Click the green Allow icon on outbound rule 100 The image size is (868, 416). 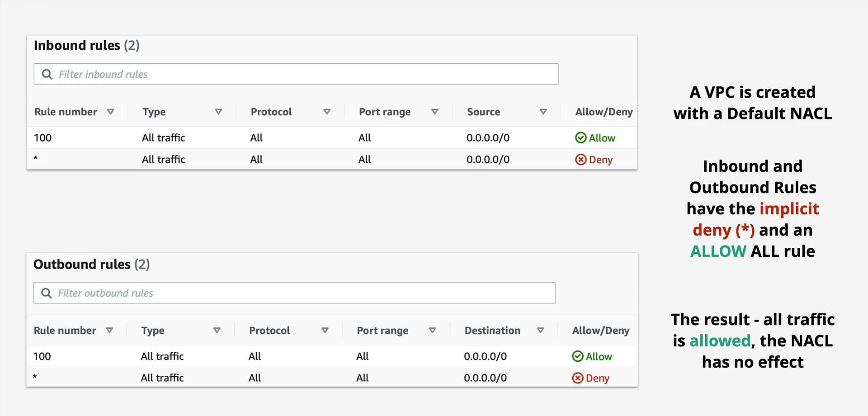(578, 356)
